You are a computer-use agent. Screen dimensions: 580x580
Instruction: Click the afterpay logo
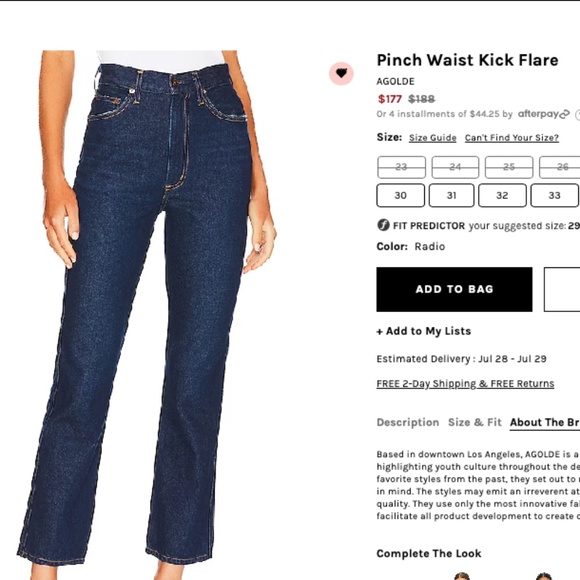pos(543,114)
